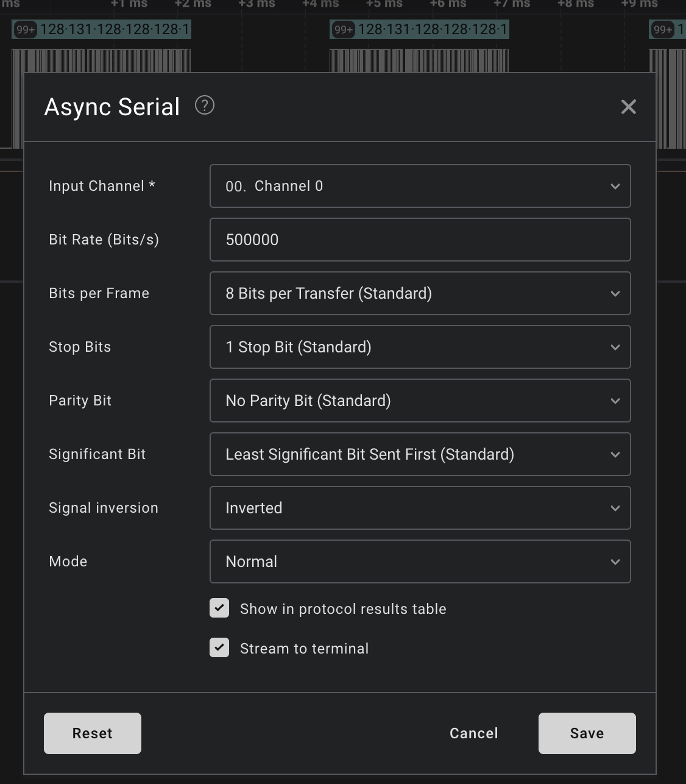Image resolution: width=686 pixels, height=784 pixels.
Task: Click the help question mark icon
Action: tap(205, 105)
